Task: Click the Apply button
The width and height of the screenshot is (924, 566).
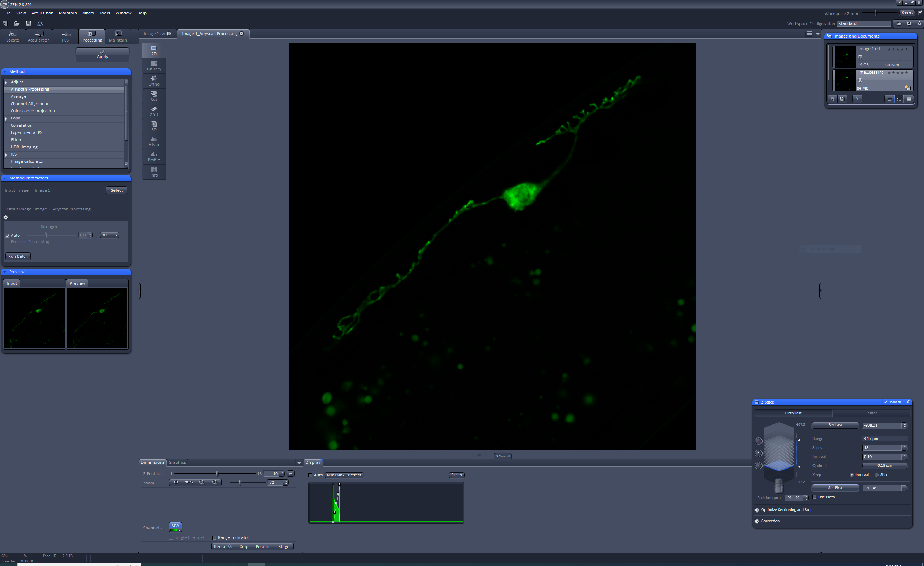Action: [103, 54]
